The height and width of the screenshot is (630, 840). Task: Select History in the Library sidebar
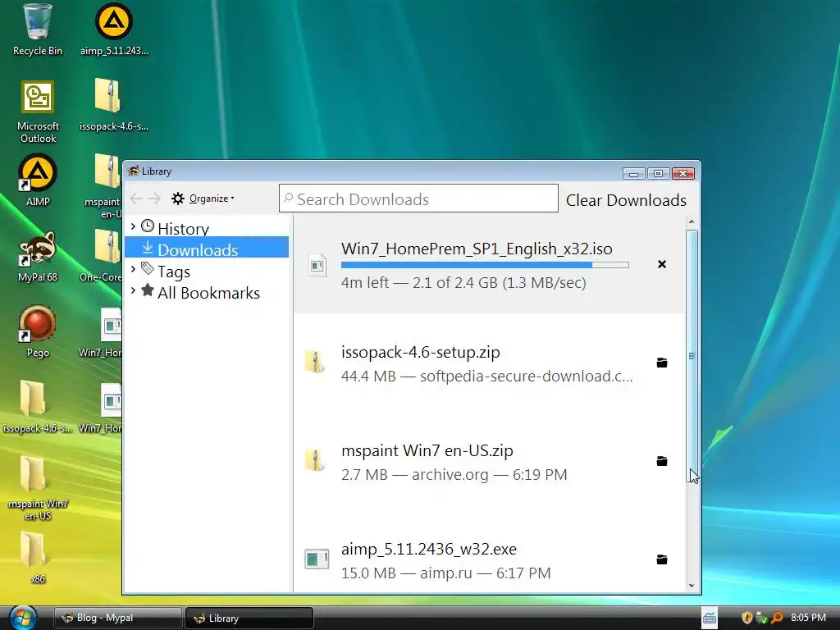pos(183,229)
